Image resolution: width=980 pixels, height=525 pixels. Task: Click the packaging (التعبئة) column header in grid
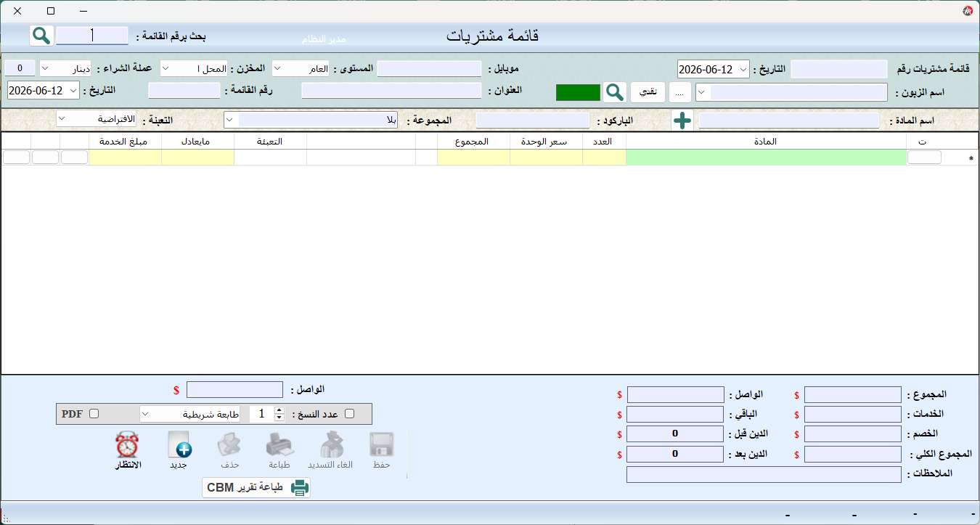[270, 142]
